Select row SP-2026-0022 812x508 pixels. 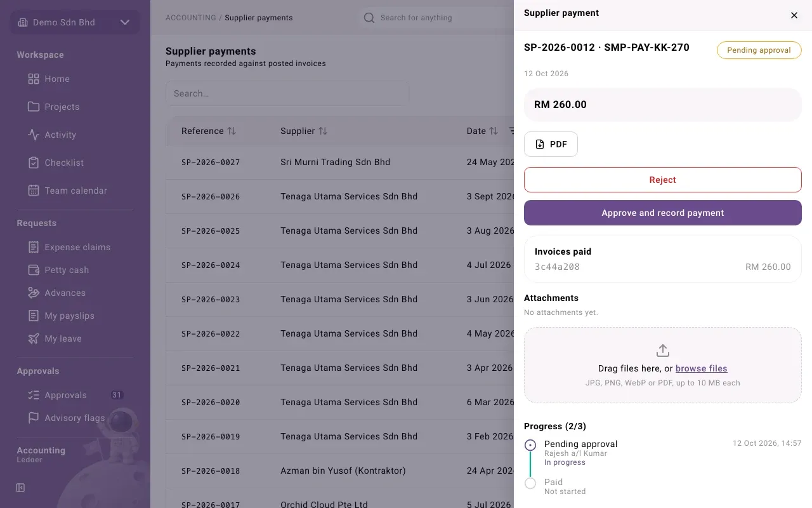click(x=340, y=334)
